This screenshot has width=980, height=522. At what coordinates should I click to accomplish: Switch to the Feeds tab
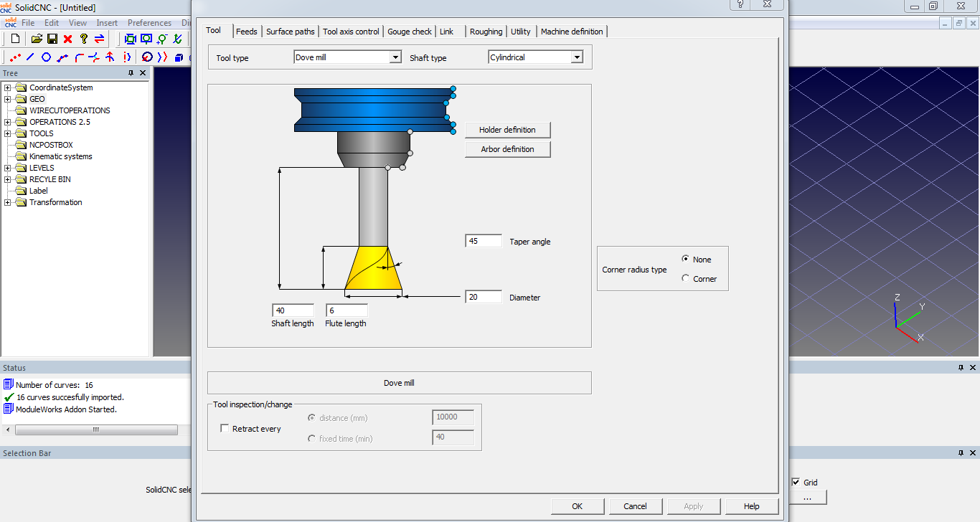click(x=246, y=32)
